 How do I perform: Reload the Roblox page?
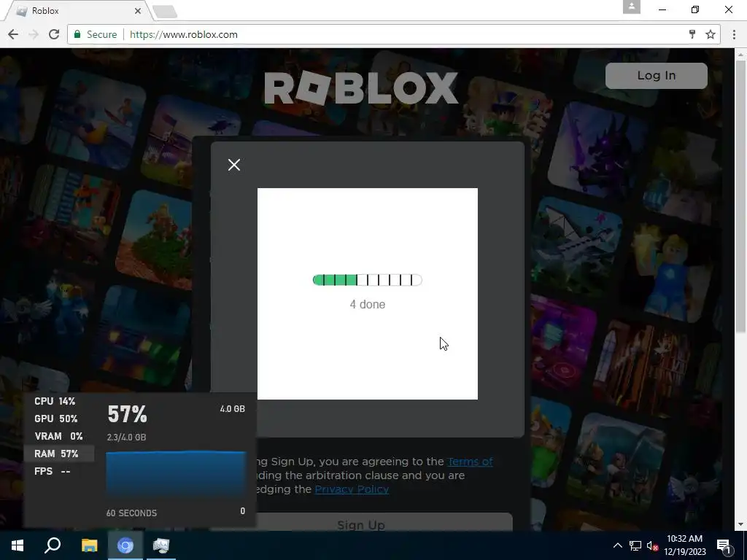pos(54,34)
